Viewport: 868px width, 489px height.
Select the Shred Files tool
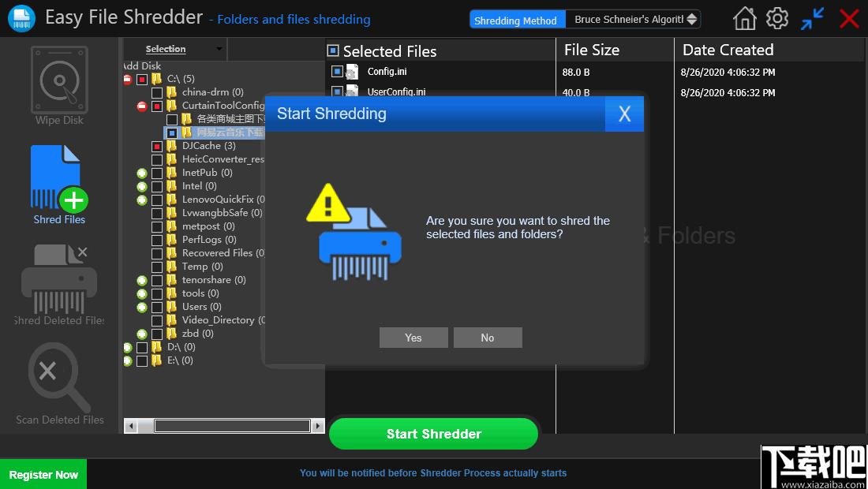59,185
